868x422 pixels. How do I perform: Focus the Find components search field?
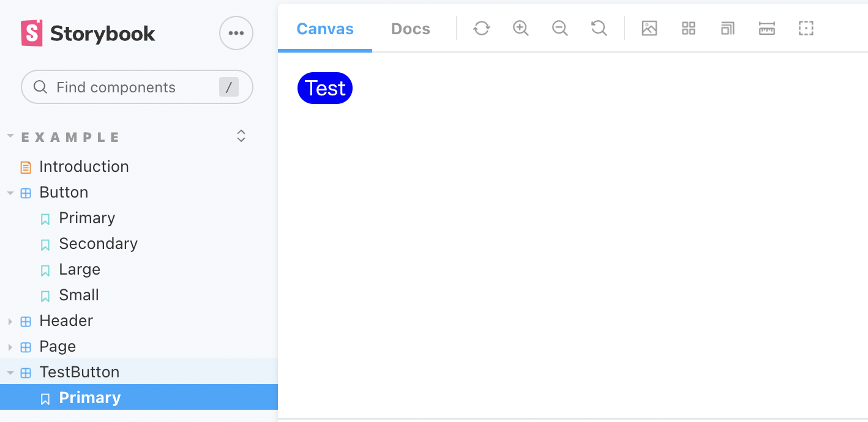[x=137, y=87]
